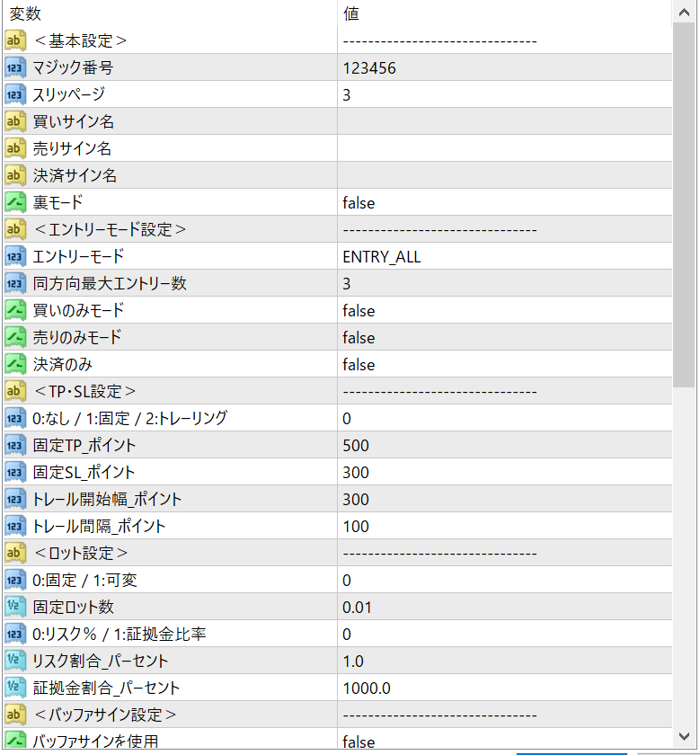Click the scrollbar up arrow
This screenshot has height=755, width=700.
[x=684, y=13]
